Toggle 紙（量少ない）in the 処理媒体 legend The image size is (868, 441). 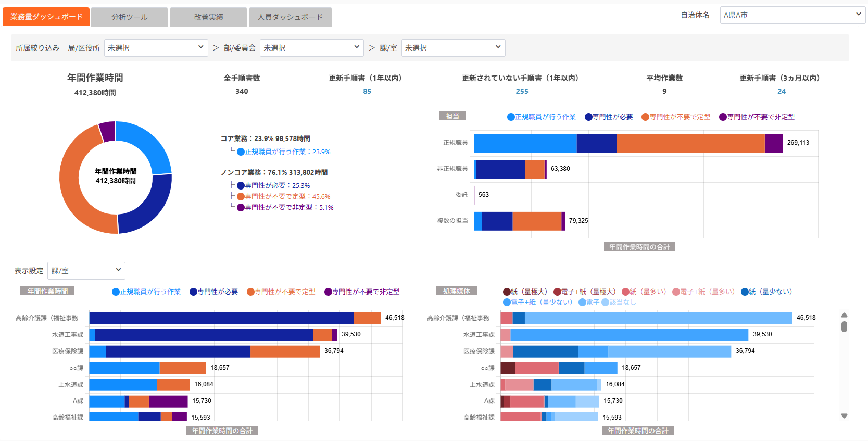click(x=766, y=292)
